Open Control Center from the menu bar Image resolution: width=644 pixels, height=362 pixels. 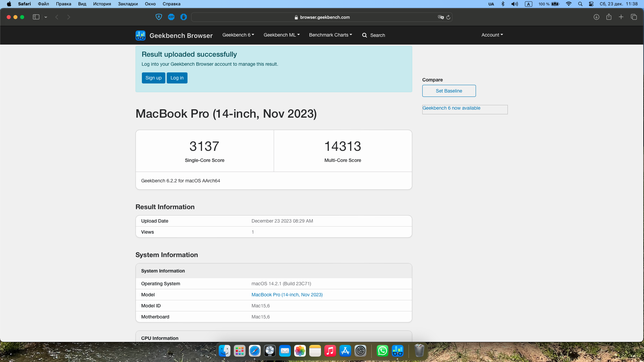click(x=591, y=4)
